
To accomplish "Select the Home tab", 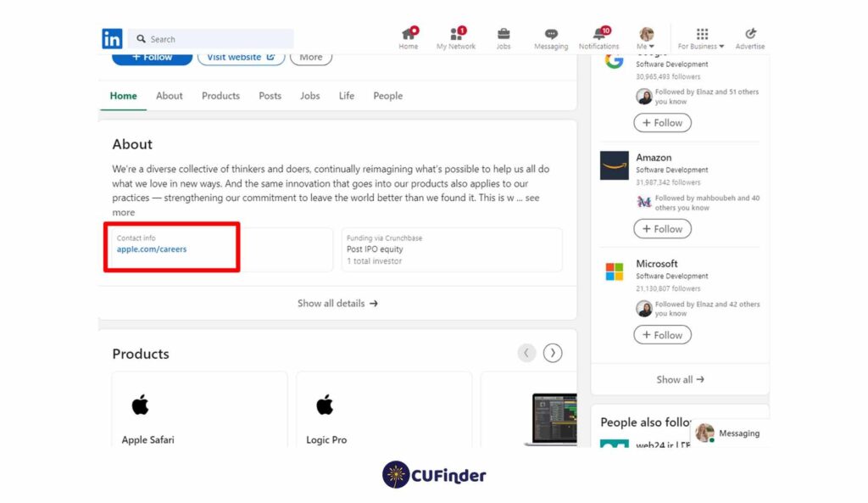I will [123, 96].
